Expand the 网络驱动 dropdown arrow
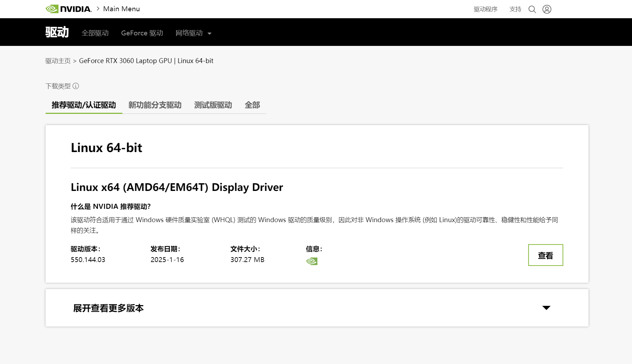Image resolution: width=632 pixels, height=364 pixels. 209,34
